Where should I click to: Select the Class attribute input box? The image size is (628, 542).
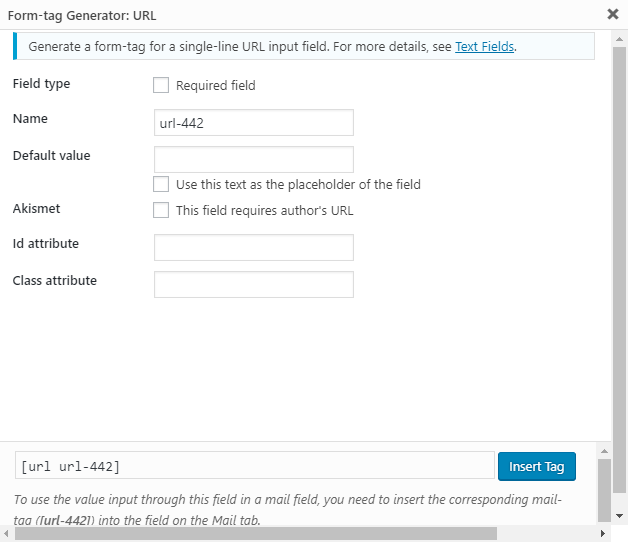tap(254, 284)
